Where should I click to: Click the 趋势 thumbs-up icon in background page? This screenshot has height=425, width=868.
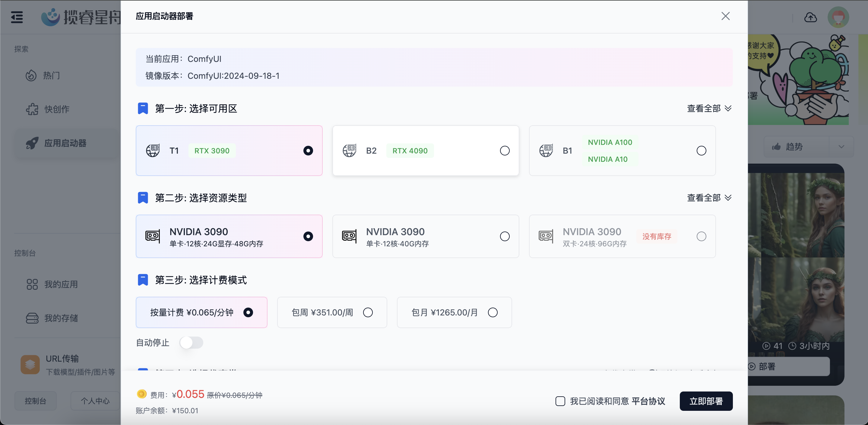pyautogui.click(x=776, y=147)
